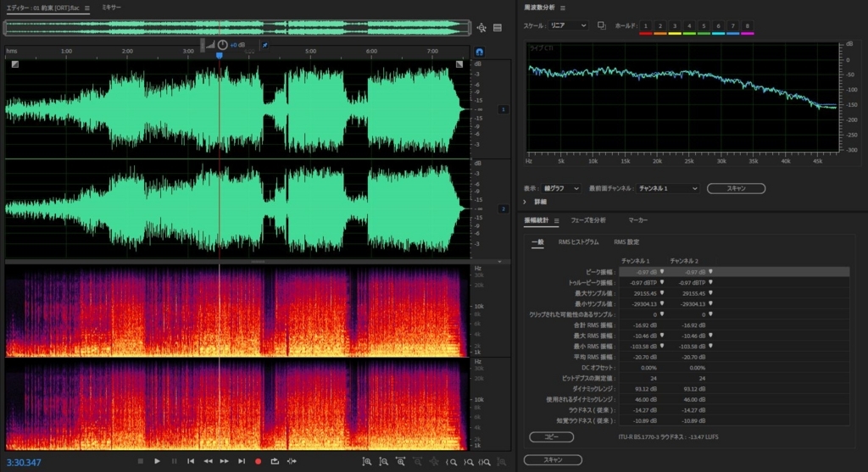The image size is (868, 472).
Task: Click zoom navigator pan icon beside overview
Action: point(481,28)
